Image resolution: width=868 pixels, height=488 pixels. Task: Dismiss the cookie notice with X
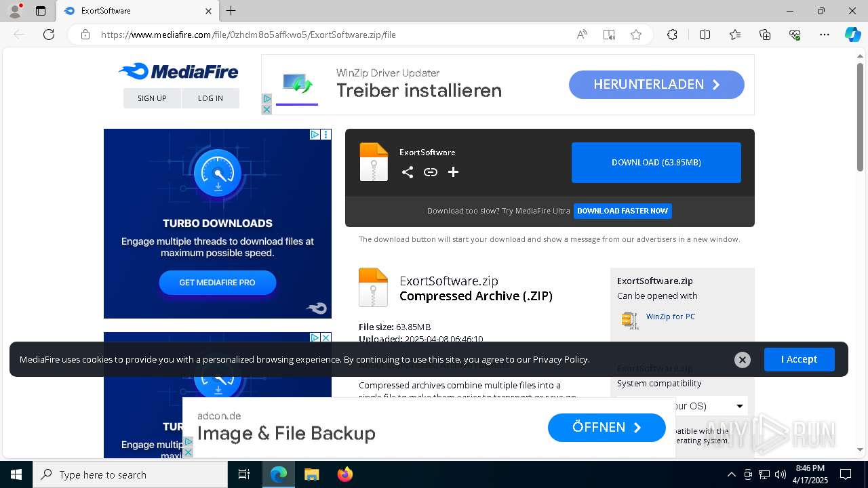pyautogui.click(x=743, y=360)
